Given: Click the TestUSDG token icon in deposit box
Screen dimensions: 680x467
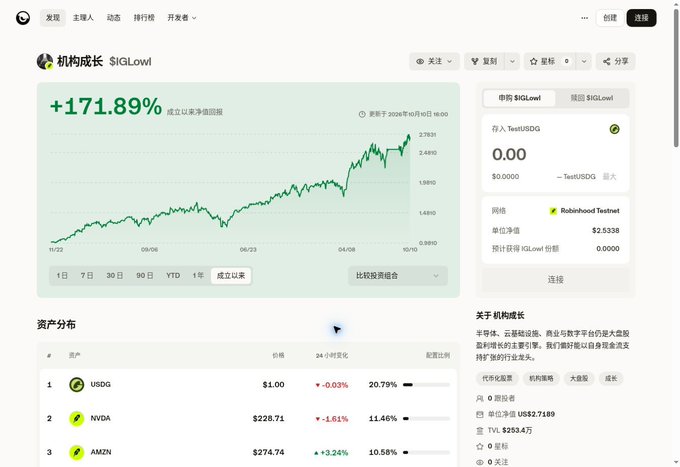Looking at the screenshot, I should coord(615,129).
